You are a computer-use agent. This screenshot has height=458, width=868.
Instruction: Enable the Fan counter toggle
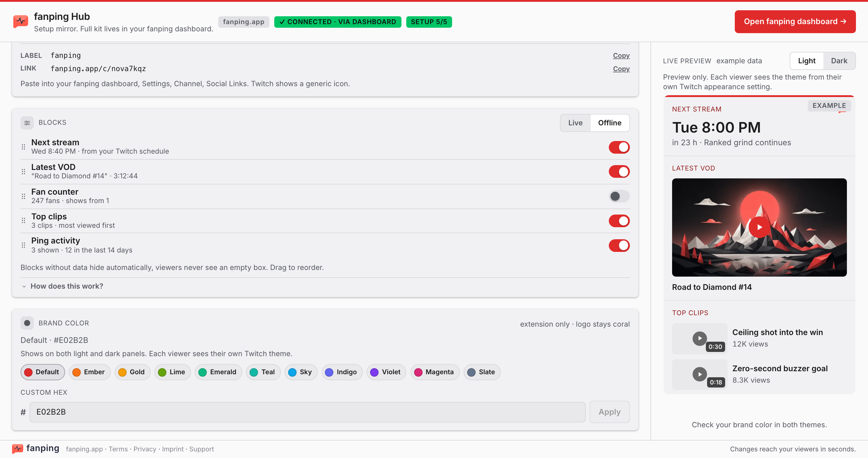[x=619, y=196]
